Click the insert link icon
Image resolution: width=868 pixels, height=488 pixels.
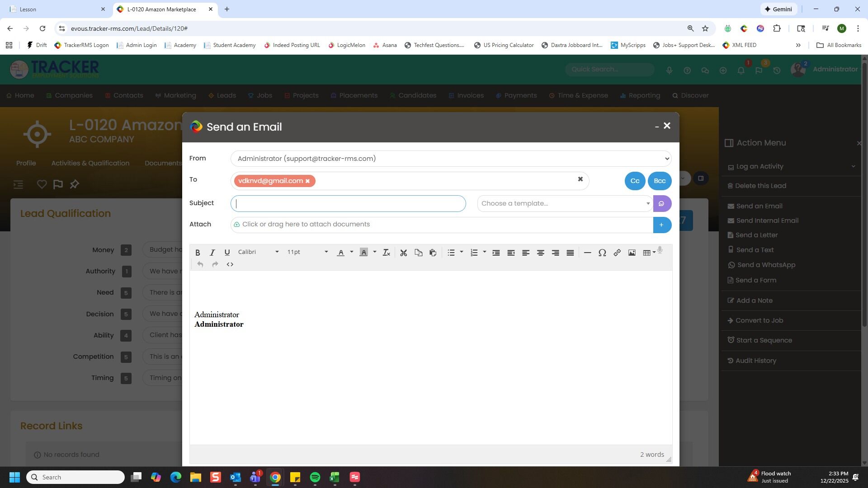coord(617,253)
